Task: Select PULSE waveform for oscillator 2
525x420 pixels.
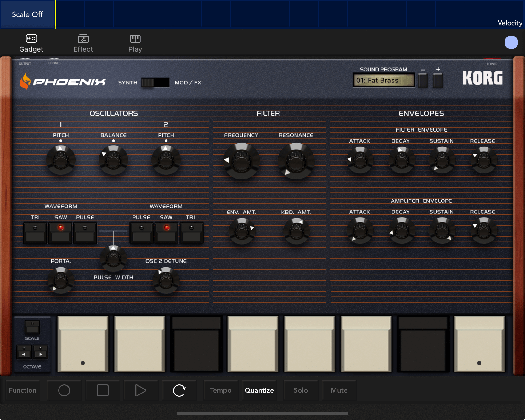Action: [x=142, y=233]
